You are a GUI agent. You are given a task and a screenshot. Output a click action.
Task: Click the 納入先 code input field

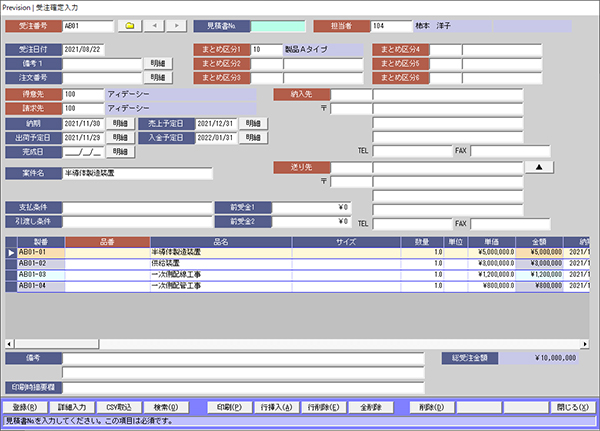351,95
